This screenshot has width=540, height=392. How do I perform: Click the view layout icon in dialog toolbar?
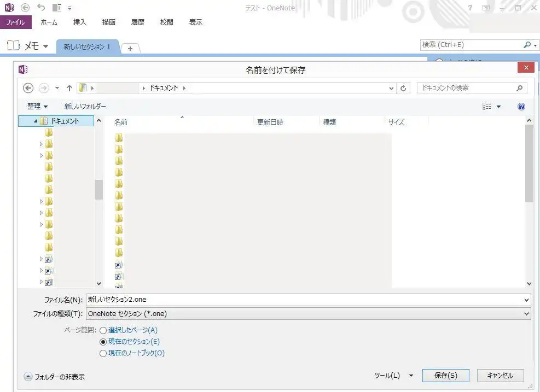pos(487,107)
